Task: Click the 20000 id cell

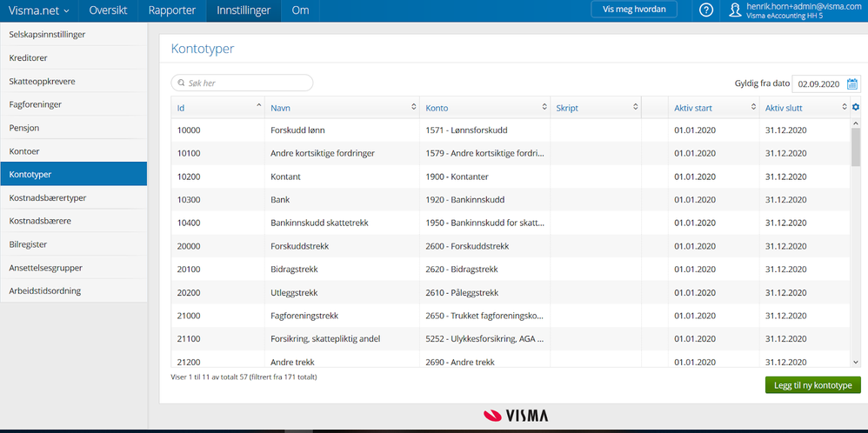Action: point(218,246)
